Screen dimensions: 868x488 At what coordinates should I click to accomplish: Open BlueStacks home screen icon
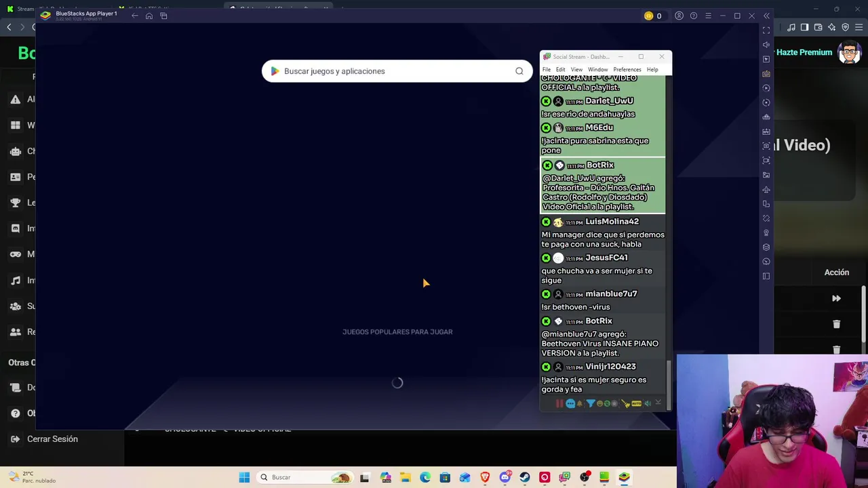(x=149, y=16)
